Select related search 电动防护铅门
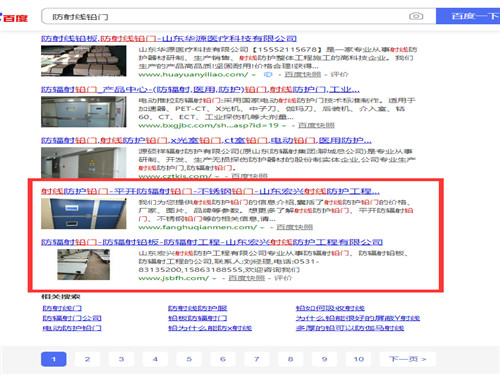The image size is (500, 375). [x=72, y=328]
